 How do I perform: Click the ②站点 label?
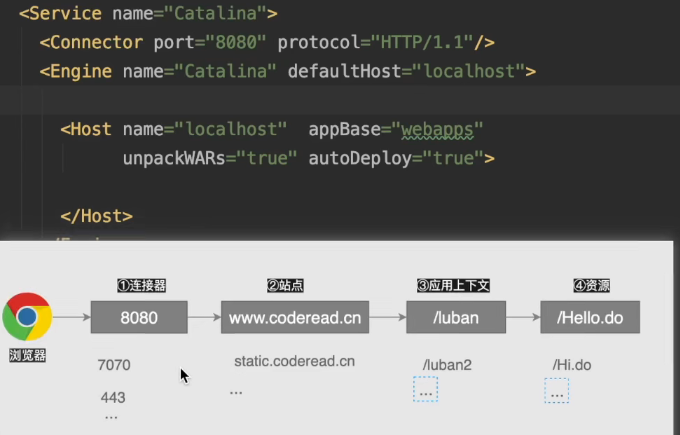[285, 285]
